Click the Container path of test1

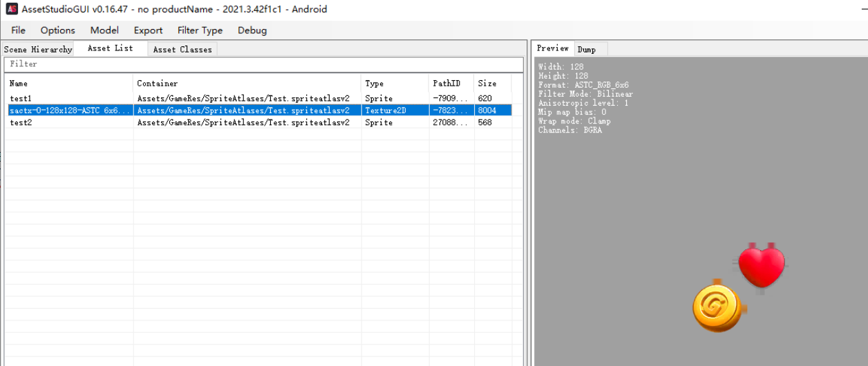243,98
